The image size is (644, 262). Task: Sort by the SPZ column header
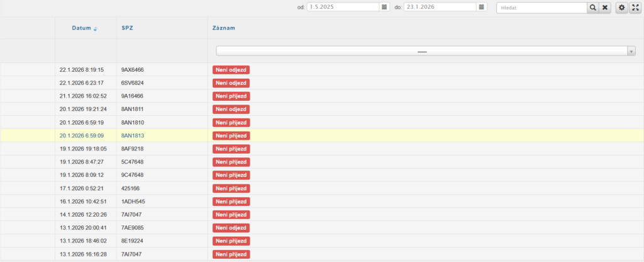(x=128, y=28)
